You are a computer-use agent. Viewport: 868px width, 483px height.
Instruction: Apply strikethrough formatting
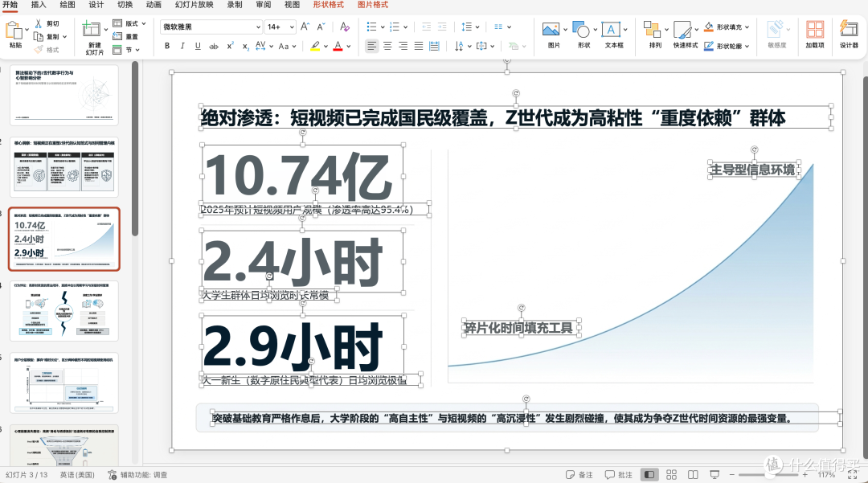213,47
